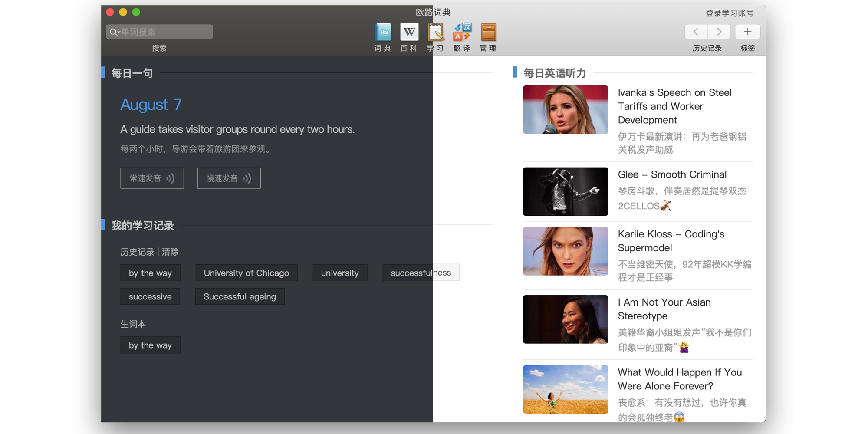Click the 每日一句 section heading
868x434 pixels.
pyautogui.click(x=132, y=73)
